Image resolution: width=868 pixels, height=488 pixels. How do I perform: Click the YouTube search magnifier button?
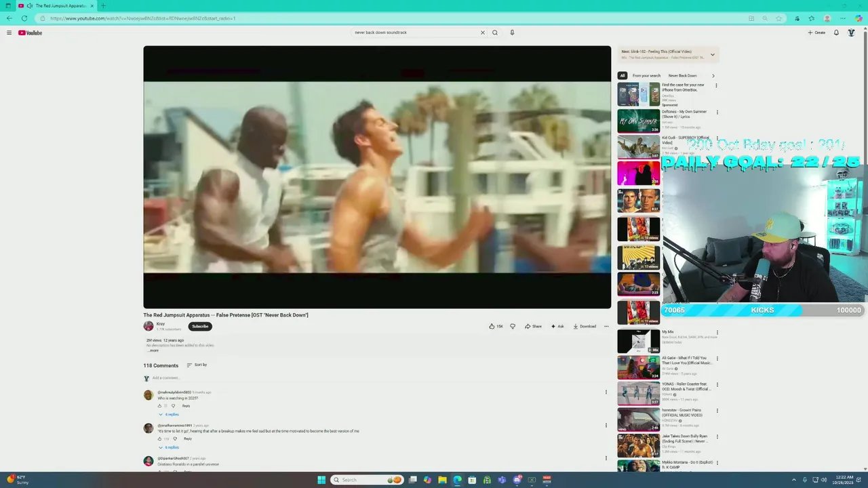(495, 33)
